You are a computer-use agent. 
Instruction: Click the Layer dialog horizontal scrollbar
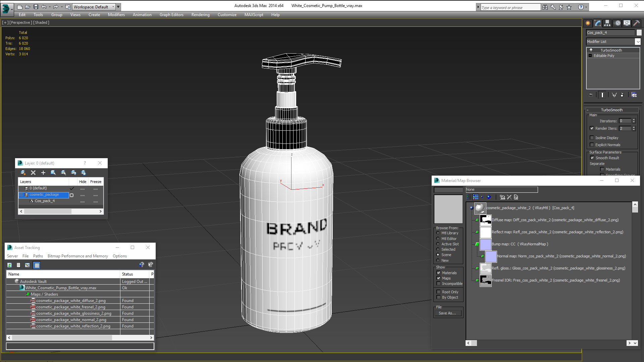61,212
